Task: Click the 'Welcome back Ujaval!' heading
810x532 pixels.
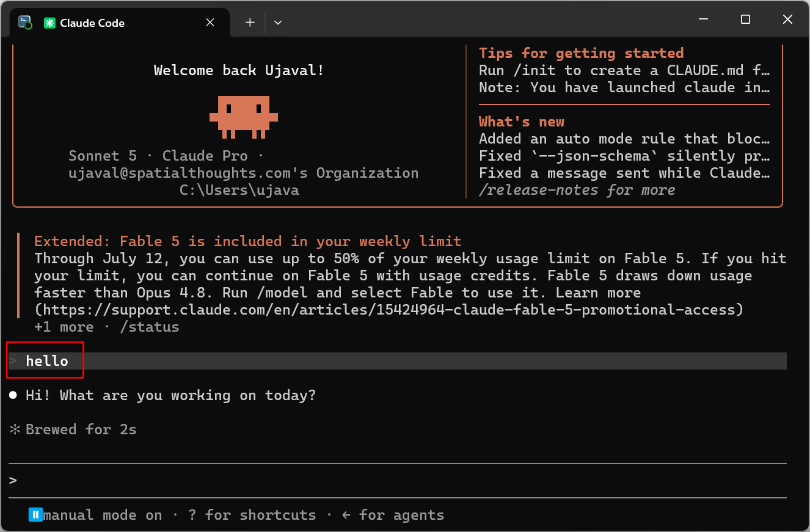Action: (239, 70)
